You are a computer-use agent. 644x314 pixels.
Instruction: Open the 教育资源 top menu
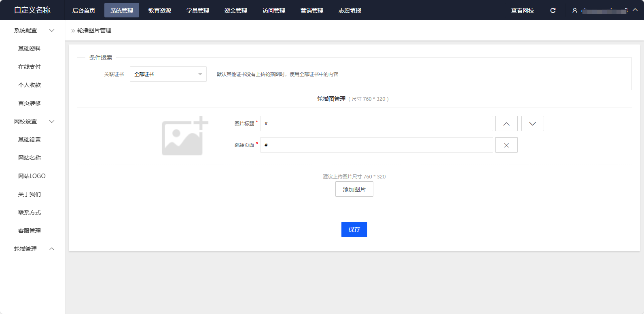pos(160,11)
